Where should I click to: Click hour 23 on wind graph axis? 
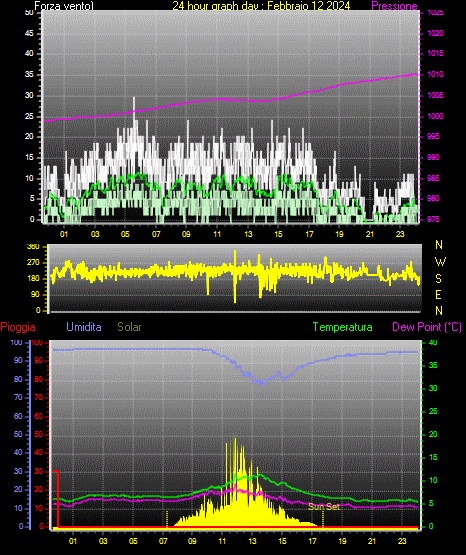[400, 234]
